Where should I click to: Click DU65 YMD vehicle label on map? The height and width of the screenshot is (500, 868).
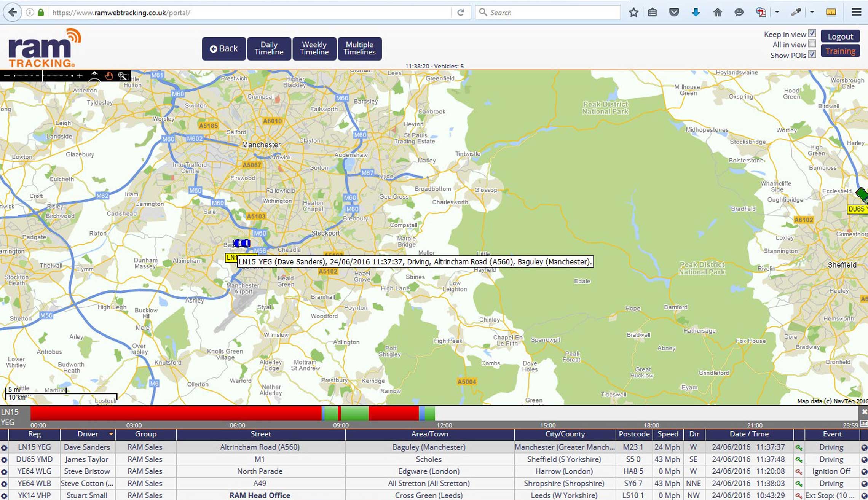(857, 209)
